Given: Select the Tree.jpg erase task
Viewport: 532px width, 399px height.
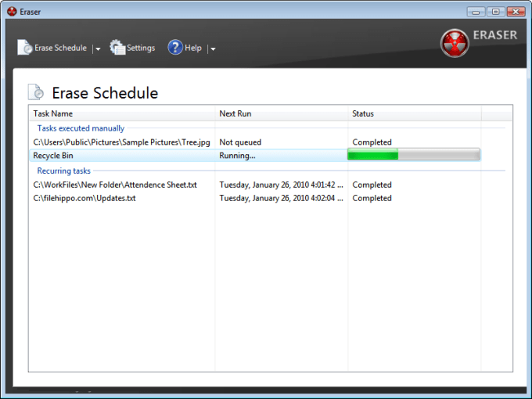Looking at the screenshot, I should click(x=255, y=142).
